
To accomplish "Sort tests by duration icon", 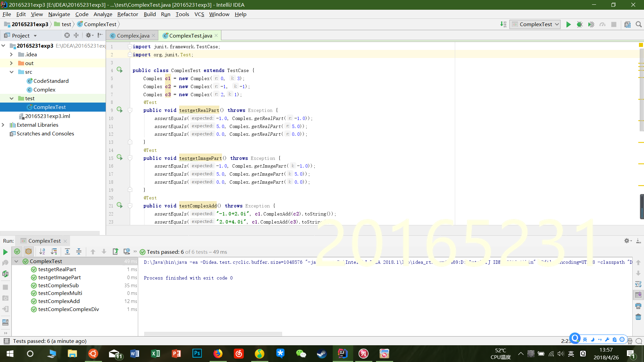I will [x=54, y=252].
